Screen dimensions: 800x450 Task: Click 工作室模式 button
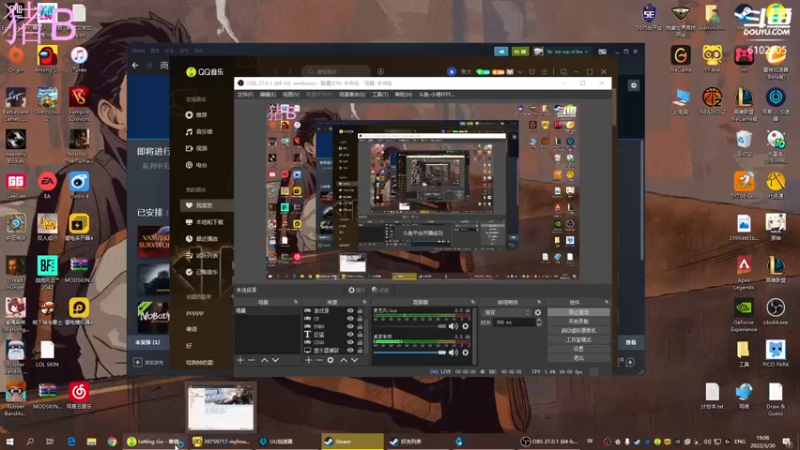point(578,340)
